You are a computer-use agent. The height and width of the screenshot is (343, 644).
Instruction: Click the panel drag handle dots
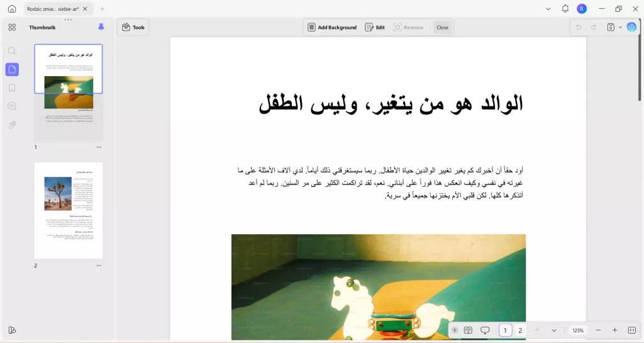pyautogui.click(x=68, y=20)
